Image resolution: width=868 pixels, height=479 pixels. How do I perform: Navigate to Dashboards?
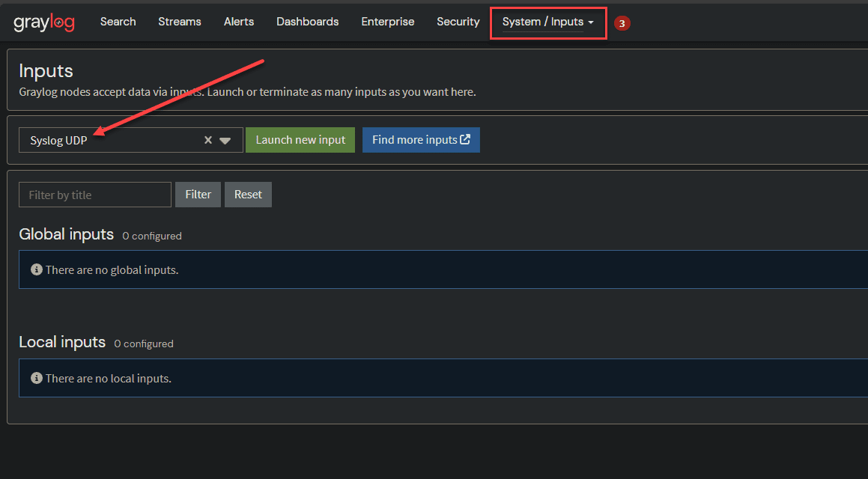click(x=307, y=22)
